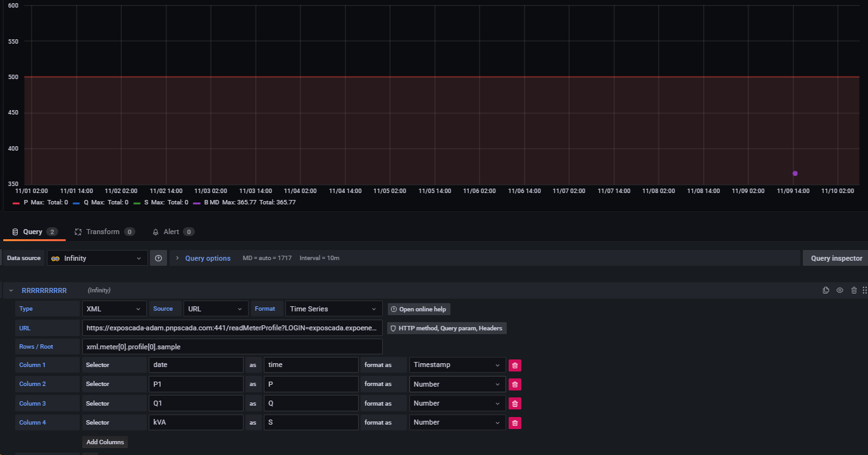The image size is (868, 455).
Task: Remove Column 2 using its pink trash icon
Action: click(514, 384)
